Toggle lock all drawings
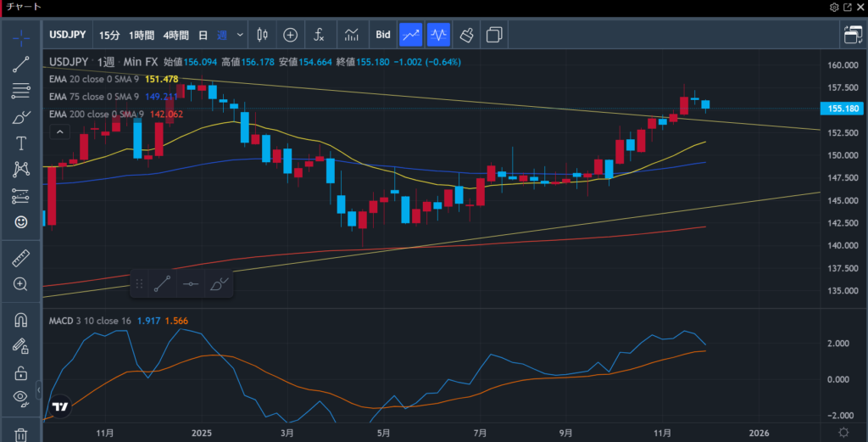Image resolution: width=868 pixels, height=442 pixels. (21, 372)
